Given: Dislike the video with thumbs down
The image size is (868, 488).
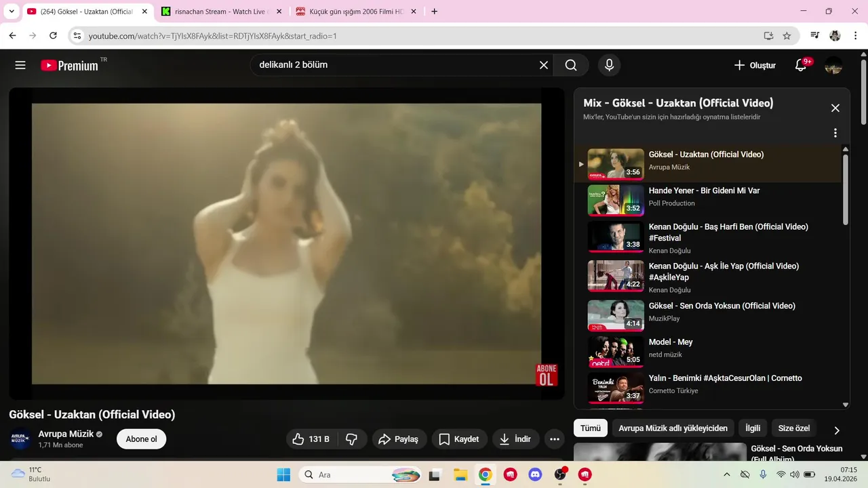Looking at the screenshot, I should pyautogui.click(x=351, y=439).
